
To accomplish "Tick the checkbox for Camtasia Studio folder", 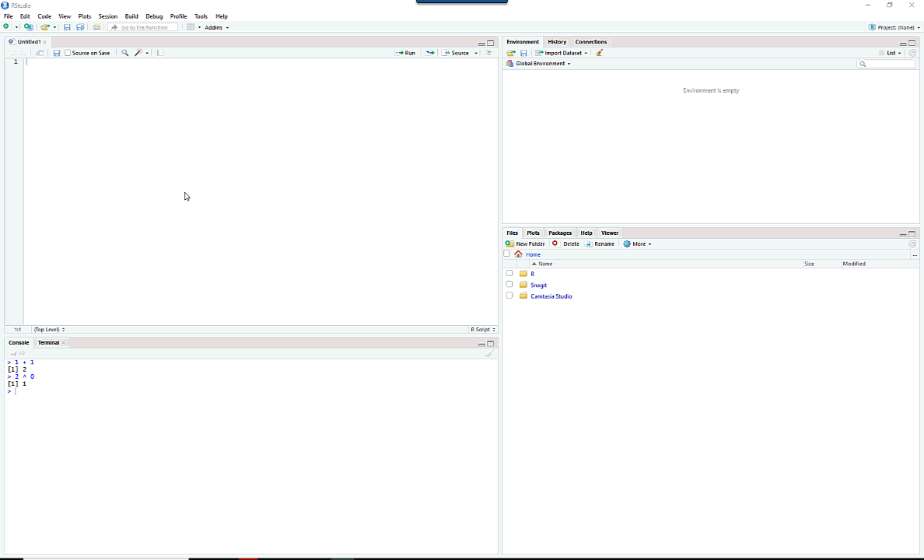I will (x=509, y=296).
